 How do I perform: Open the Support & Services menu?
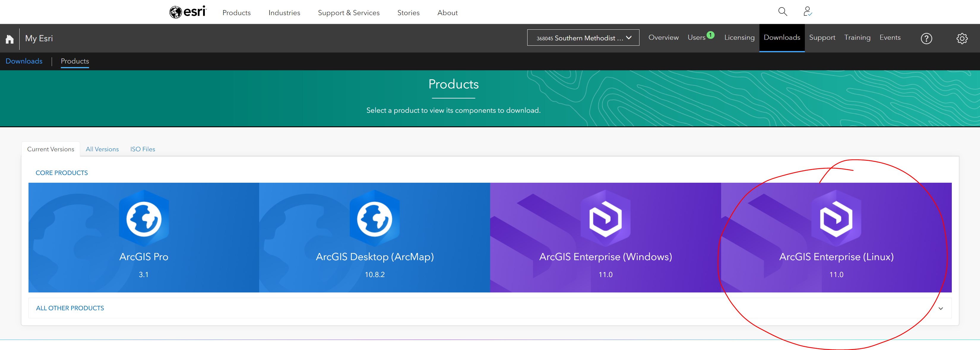(x=349, y=12)
